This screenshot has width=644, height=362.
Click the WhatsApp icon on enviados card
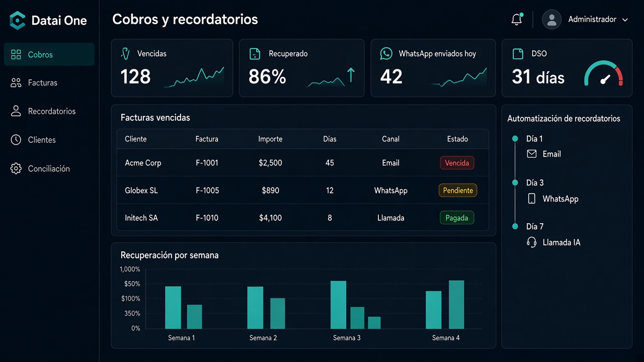pyautogui.click(x=386, y=54)
